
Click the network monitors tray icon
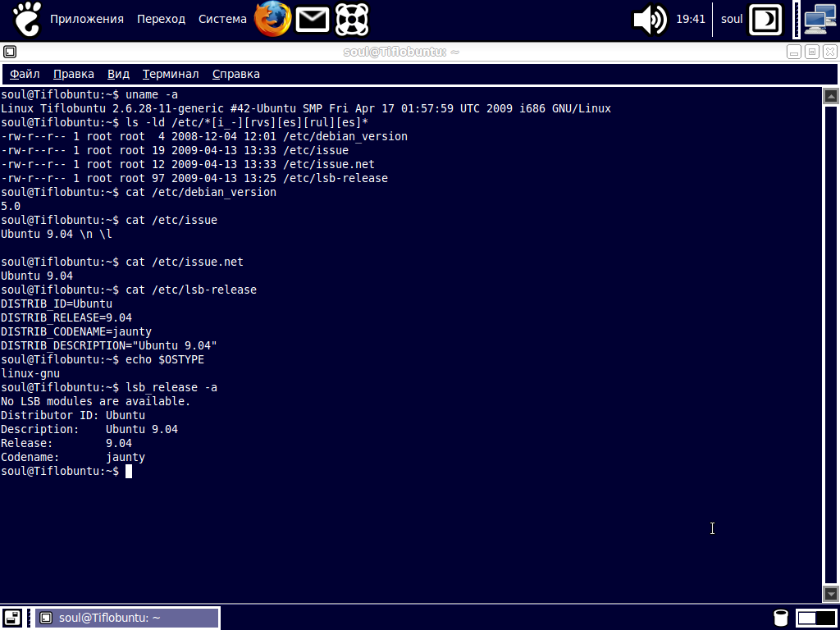820,20
